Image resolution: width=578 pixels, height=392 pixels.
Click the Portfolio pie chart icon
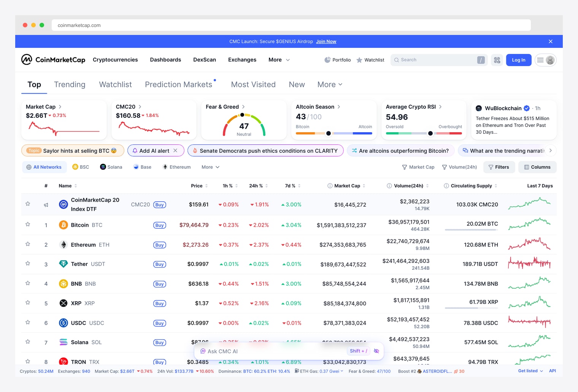click(327, 60)
